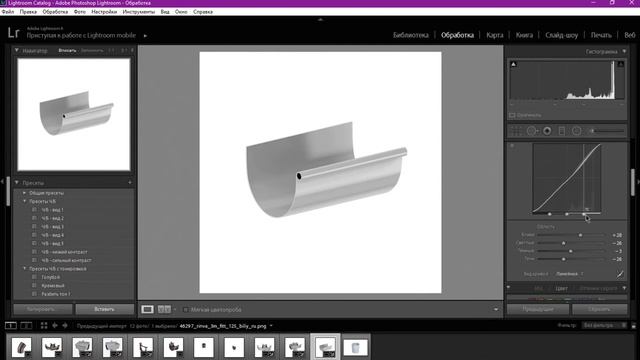Select the Цвет tab in HSL panel
640x360 pixels.
561,289
